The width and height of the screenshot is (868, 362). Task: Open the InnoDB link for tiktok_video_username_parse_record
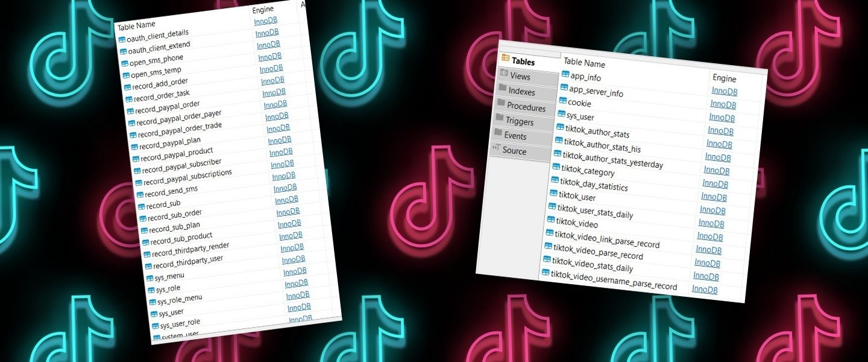705,289
